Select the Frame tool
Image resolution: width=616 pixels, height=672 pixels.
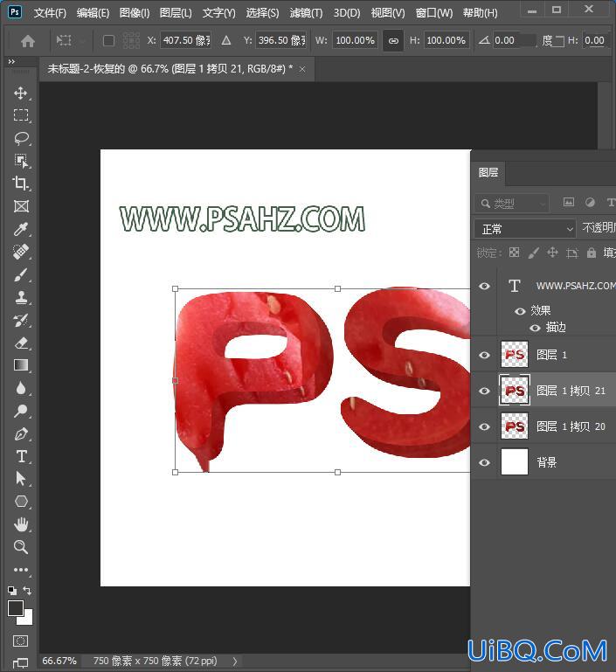tap(21, 206)
